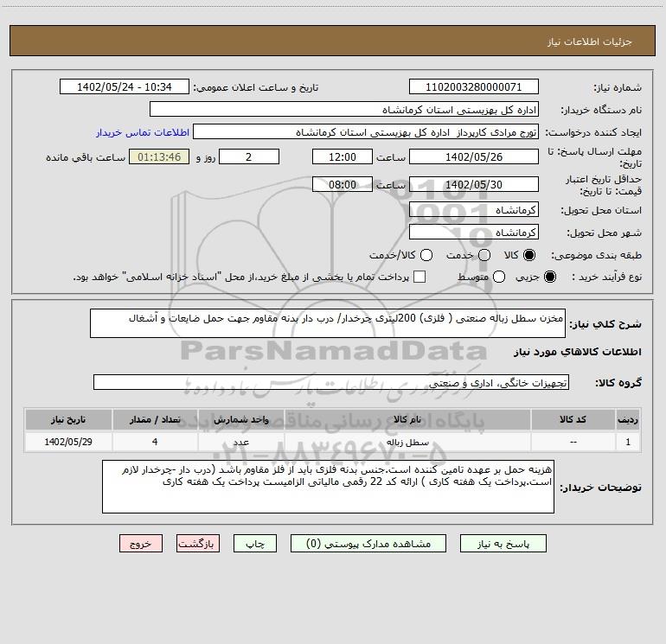The image size is (666, 644).
Task: Choose the متوسط purchase type radio
Action: pos(499,277)
